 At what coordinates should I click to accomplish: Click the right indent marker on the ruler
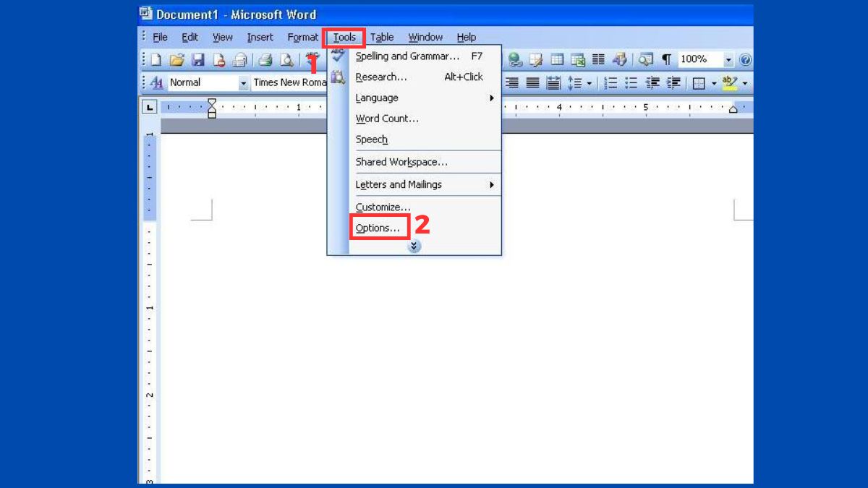point(733,109)
